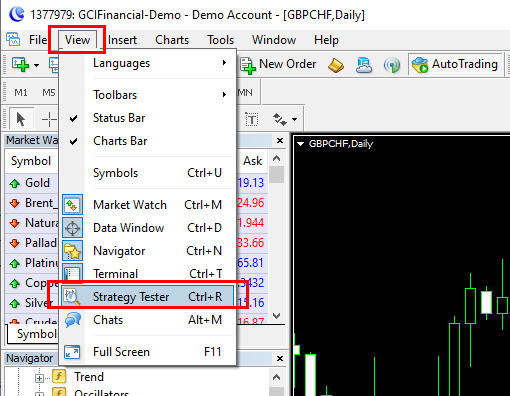Select Terminal Ctrl+T entry
Screen dimensions: 510x396
(148, 274)
